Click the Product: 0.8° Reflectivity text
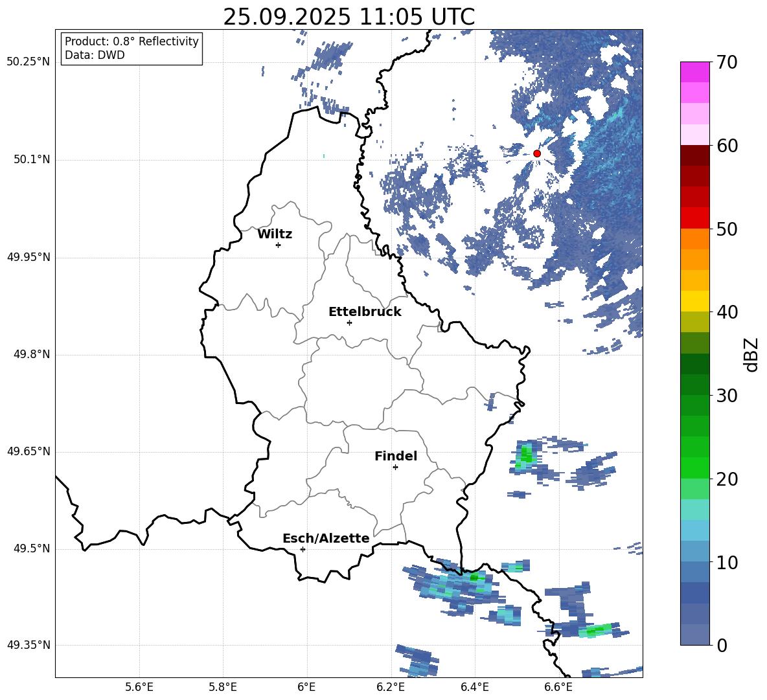767x700 pixels. point(132,41)
